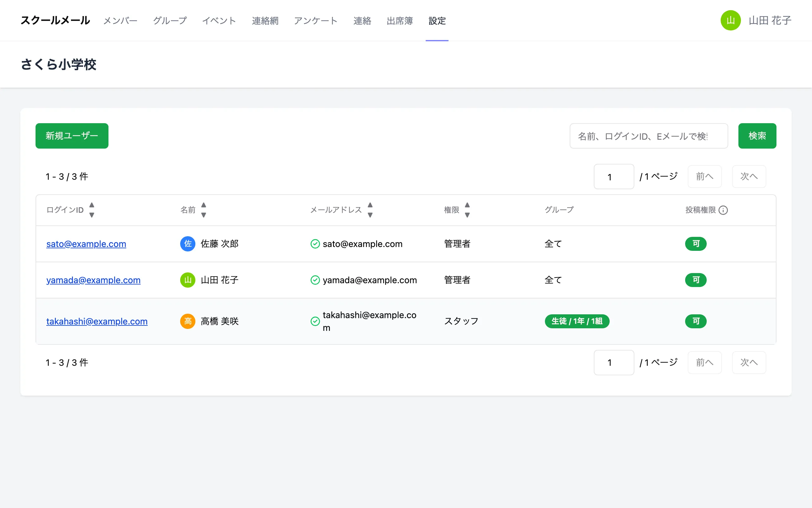812x508 pixels.
Task: Click the 可 badge in 高橋 美咲 row
Action: (696, 321)
